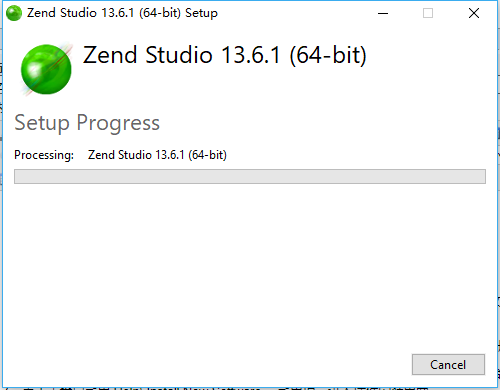Click the greyed-out maximize button
Screen dimensions: 500x390
(x=428, y=13)
